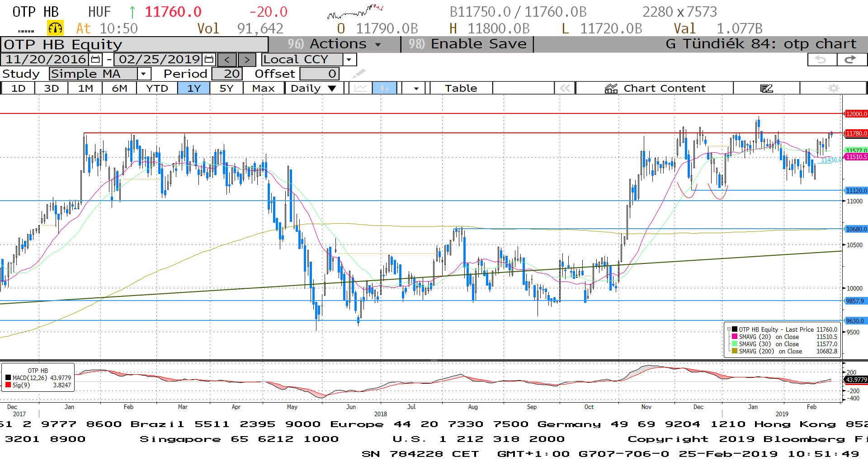Click the redo arrow icon
Screen dimensions: 868x470
pos(851,60)
